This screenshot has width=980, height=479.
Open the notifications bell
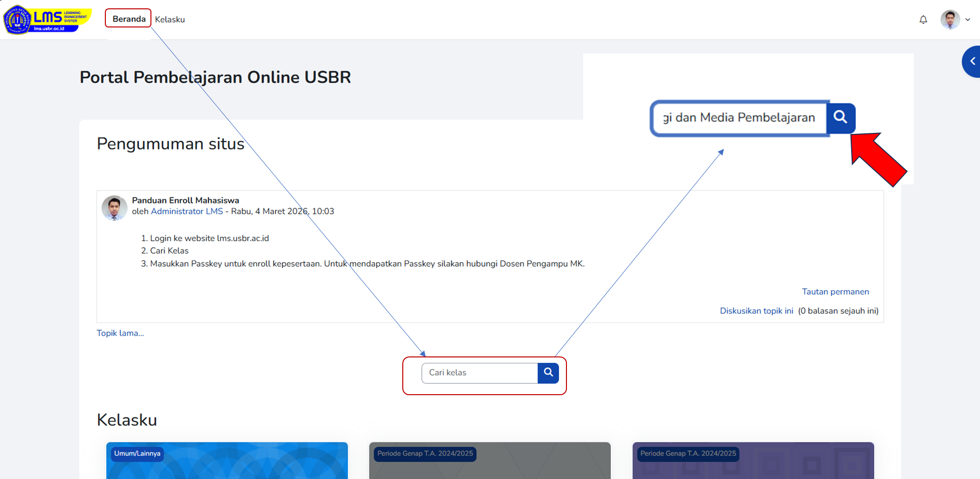point(923,20)
